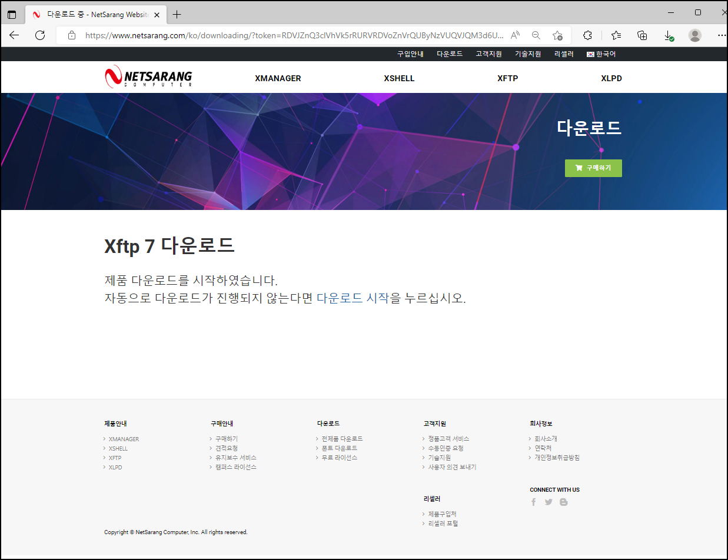Screen dimensions: 728x560
Task: Open 리셀러 in the top bar
Action: coord(564,54)
